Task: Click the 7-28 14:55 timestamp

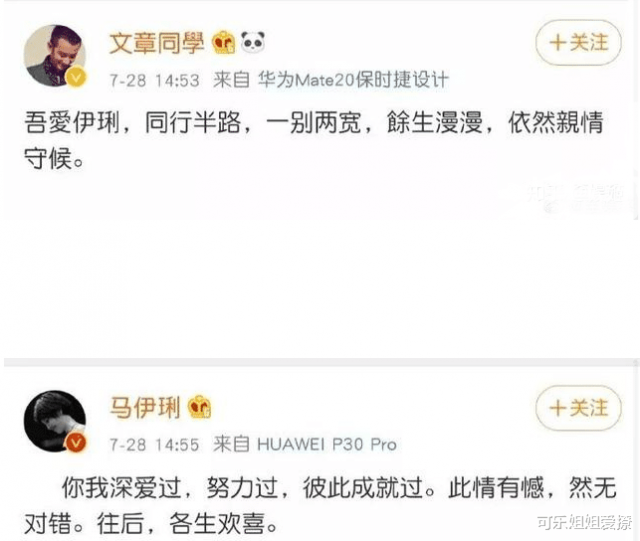Action: (x=155, y=445)
